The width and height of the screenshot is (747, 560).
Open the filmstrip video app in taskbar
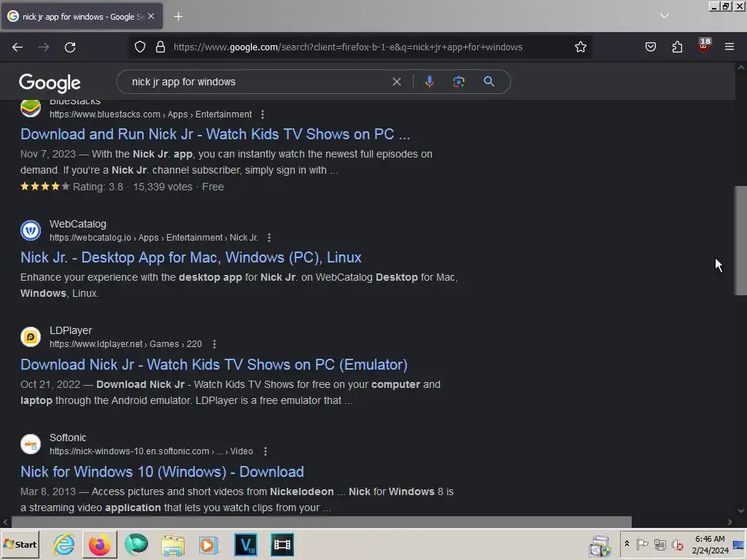[282, 544]
